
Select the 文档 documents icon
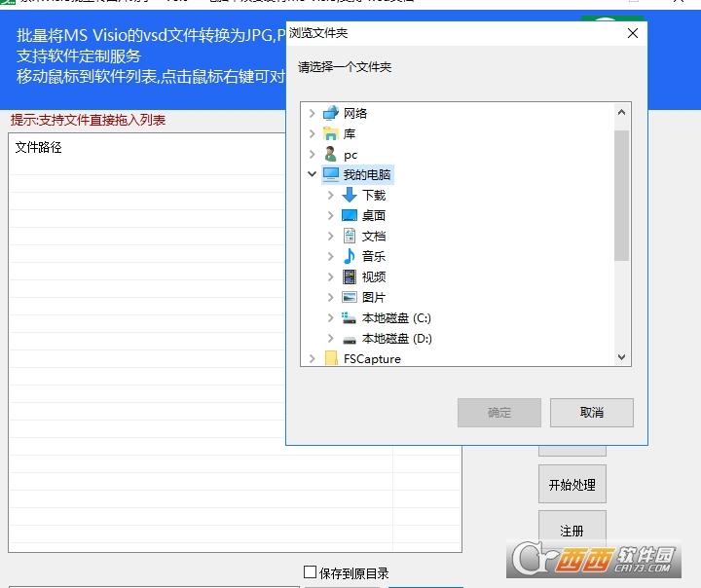point(350,237)
